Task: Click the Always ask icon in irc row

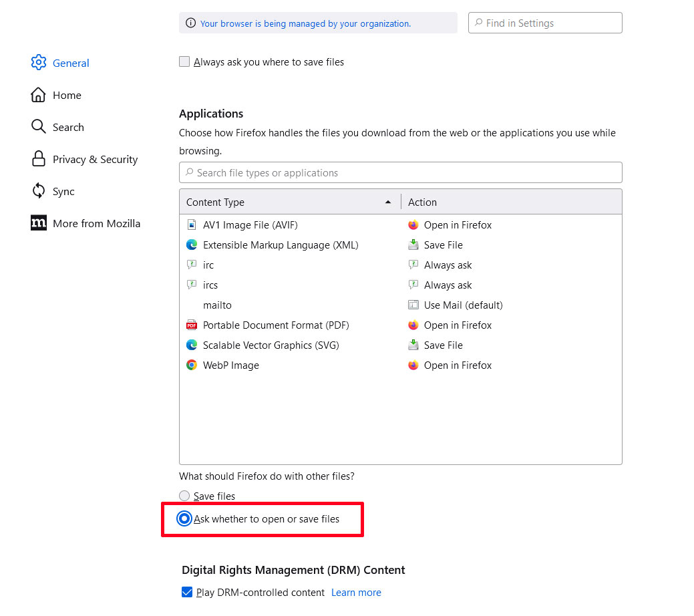Action: tap(413, 265)
